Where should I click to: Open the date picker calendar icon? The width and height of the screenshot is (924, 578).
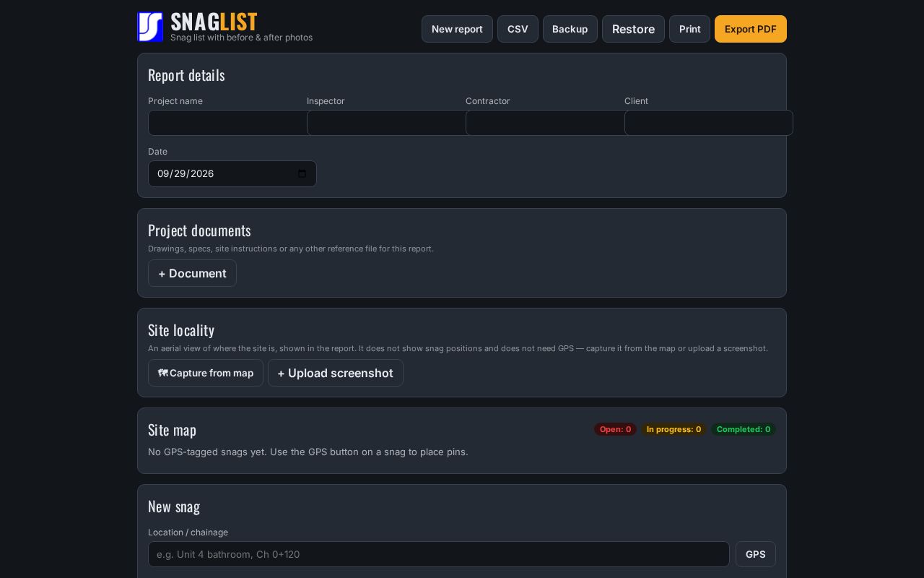(x=302, y=173)
